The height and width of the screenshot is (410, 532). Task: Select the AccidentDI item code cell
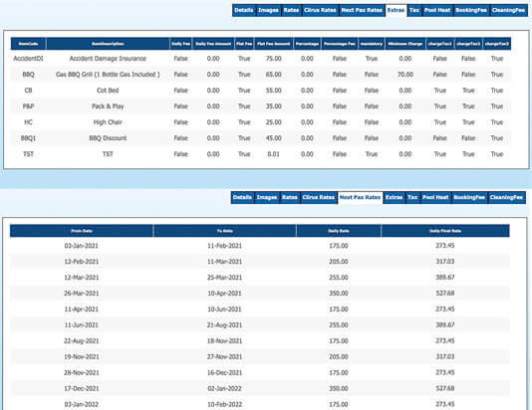(28, 59)
